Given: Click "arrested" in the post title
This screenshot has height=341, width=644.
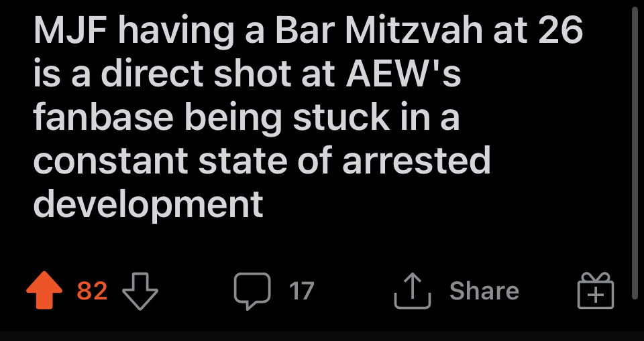Looking at the screenshot, I should [x=417, y=161].
